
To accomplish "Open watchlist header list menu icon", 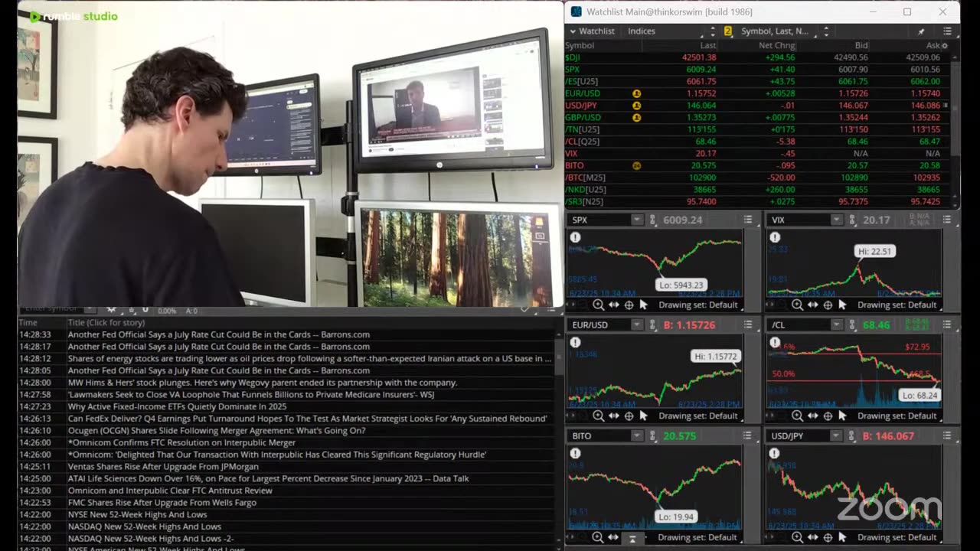I will 947,31.
